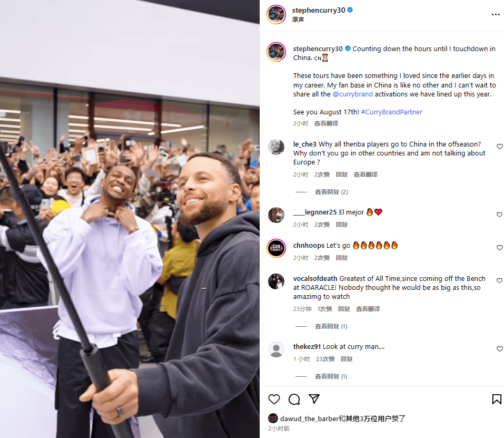Open comments via the speech bubble icon
The image size is (504, 438).
(294, 399)
